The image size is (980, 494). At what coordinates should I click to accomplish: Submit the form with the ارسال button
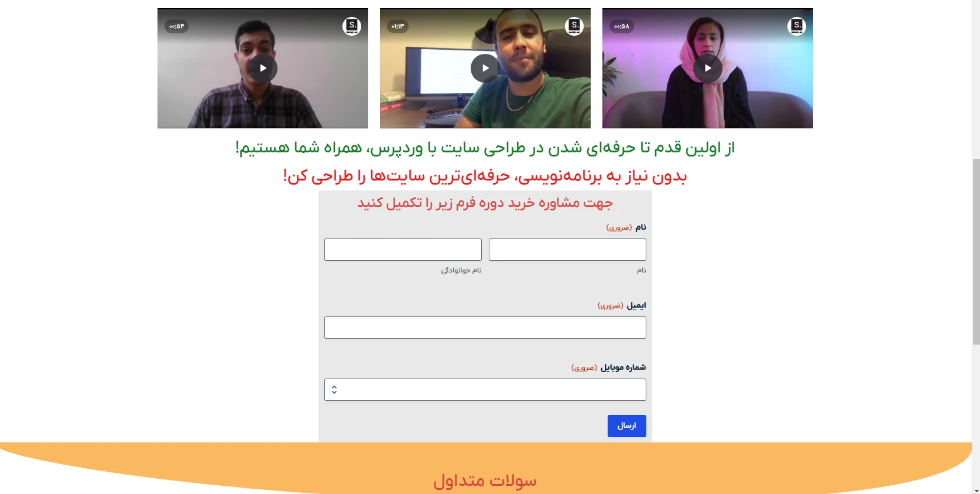pyautogui.click(x=626, y=426)
